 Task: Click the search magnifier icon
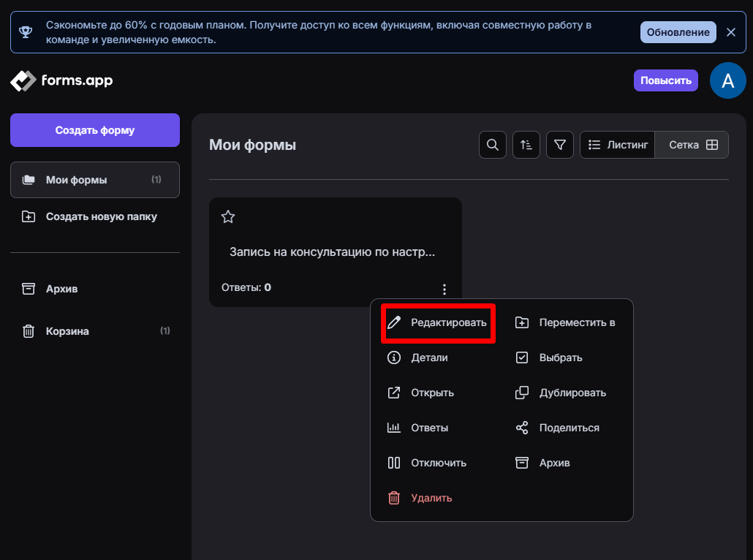(x=493, y=145)
